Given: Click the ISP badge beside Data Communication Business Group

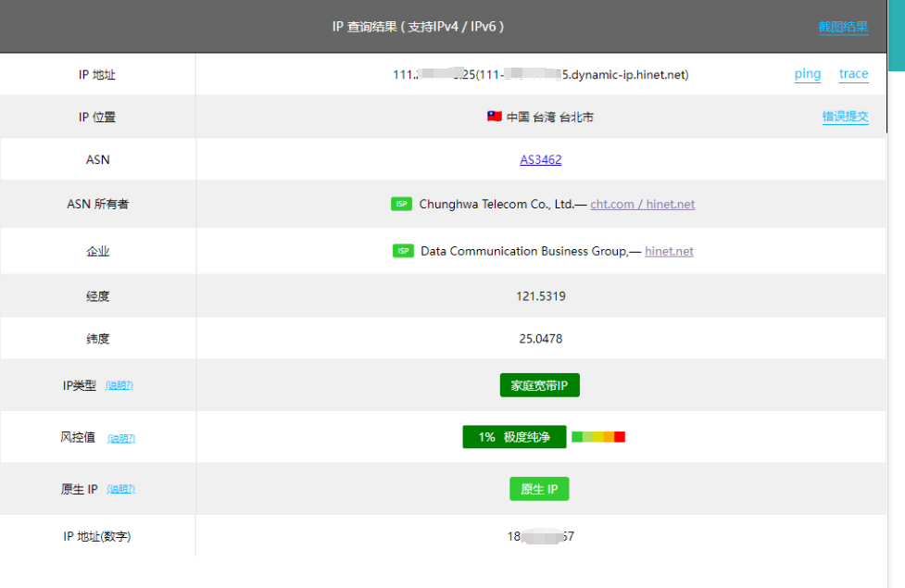Looking at the screenshot, I should tap(403, 251).
